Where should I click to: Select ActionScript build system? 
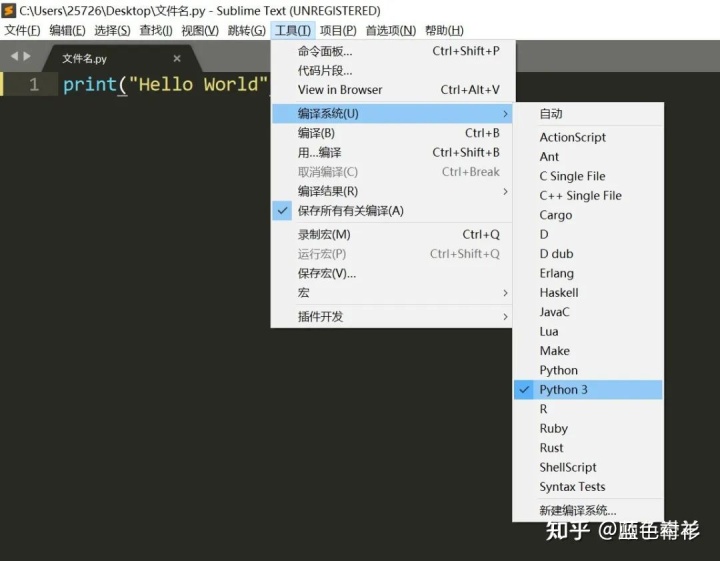pyautogui.click(x=588, y=137)
